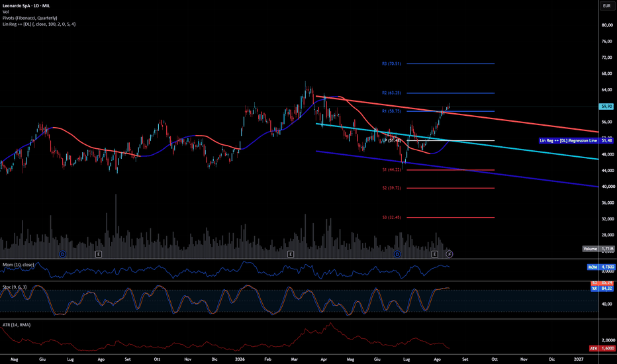The width and height of the screenshot is (617, 364).
Task: Click the current price label 59,90
Action: tap(606, 107)
